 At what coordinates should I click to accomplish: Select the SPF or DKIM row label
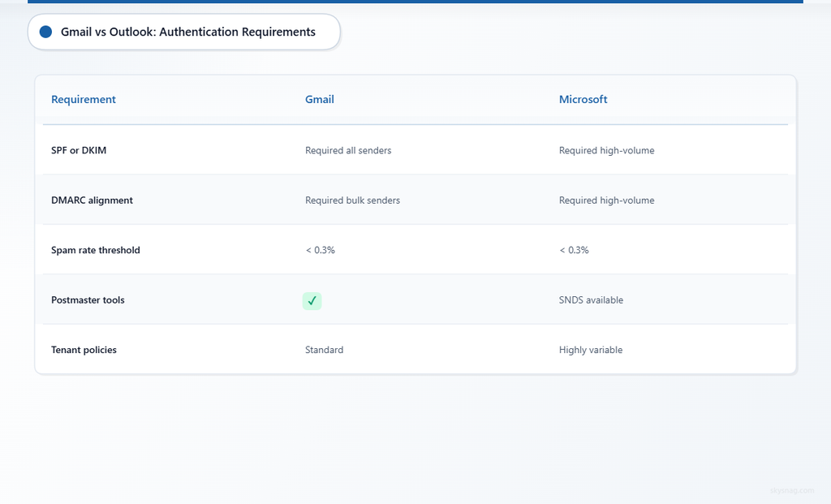tap(79, 150)
